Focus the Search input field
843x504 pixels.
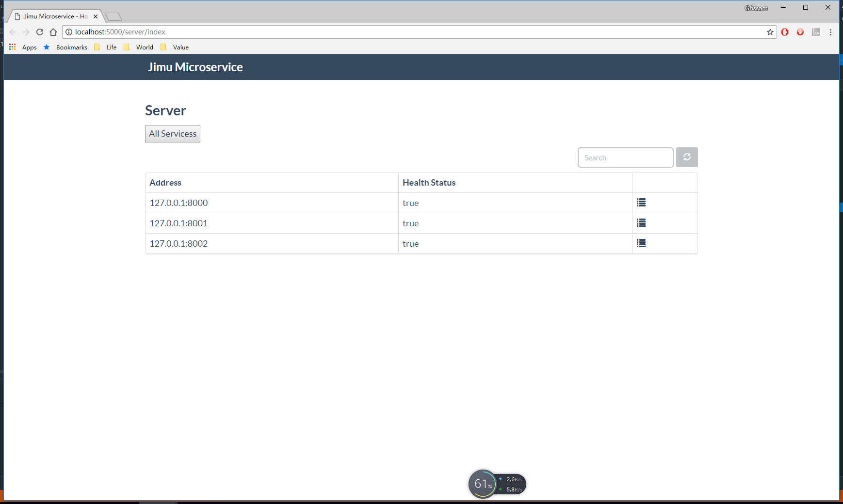point(625,157)
